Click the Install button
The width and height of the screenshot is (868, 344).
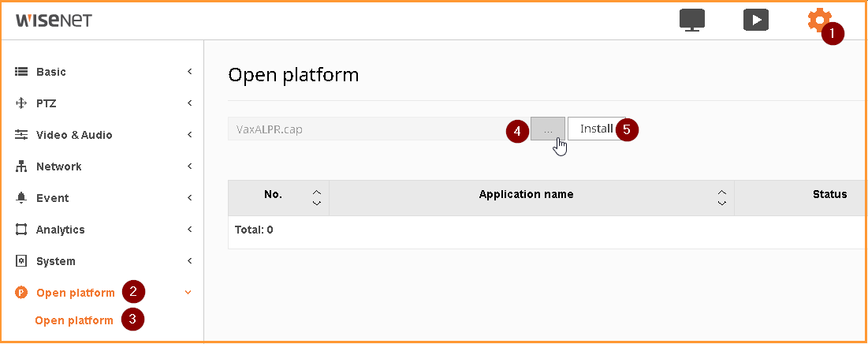(x=596, y=129)
